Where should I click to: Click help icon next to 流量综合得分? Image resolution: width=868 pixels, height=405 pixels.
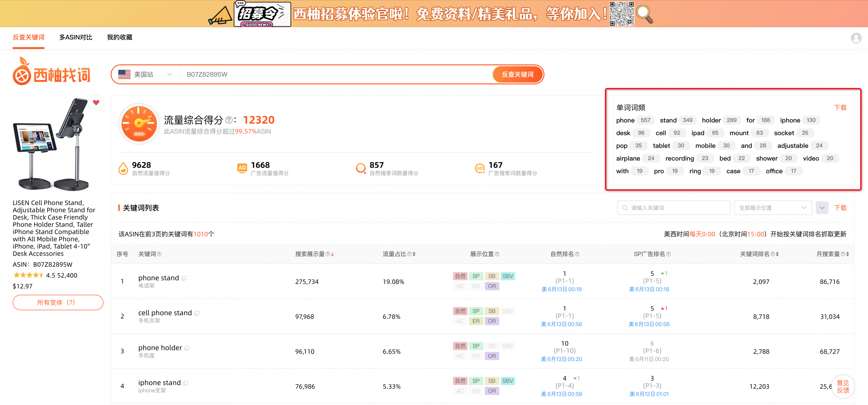pyautogui.click(x=228, y=120)
